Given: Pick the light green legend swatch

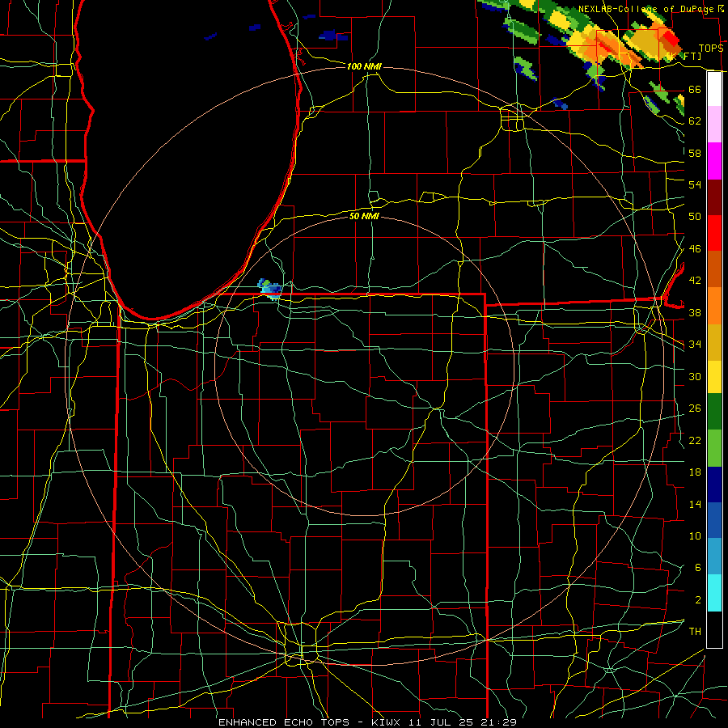Looking at the screenshot, I should pos(714,448).
